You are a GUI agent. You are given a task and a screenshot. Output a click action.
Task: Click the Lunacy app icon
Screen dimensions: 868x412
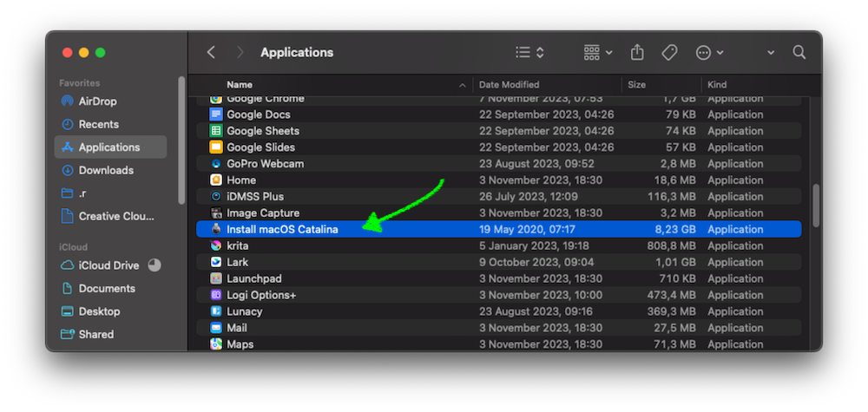pos(216,311)
